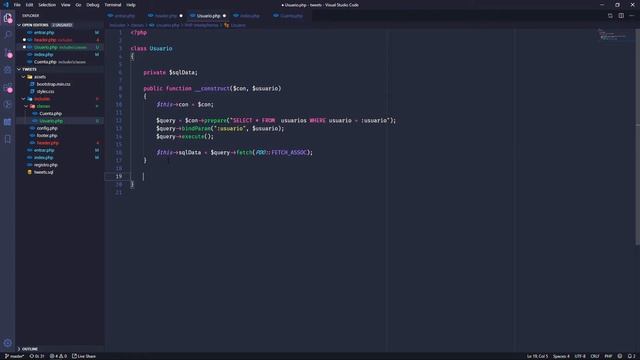Switch to the Cuenta.php editor tab

(291, 16)
